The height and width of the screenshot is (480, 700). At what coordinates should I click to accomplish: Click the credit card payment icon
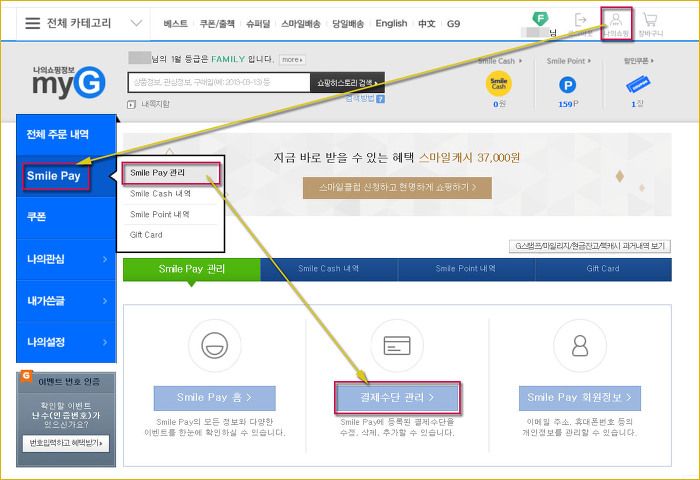click(397, 346)
